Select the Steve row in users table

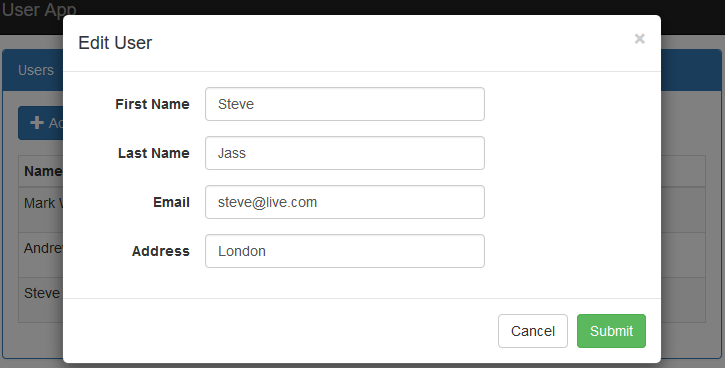pyautogui.click(x=41, y=300)
